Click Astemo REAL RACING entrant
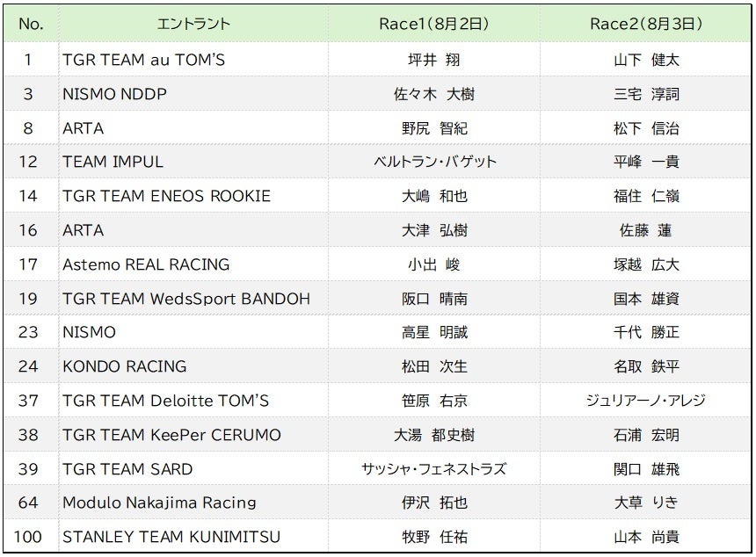756x557 pixels. 146,264
